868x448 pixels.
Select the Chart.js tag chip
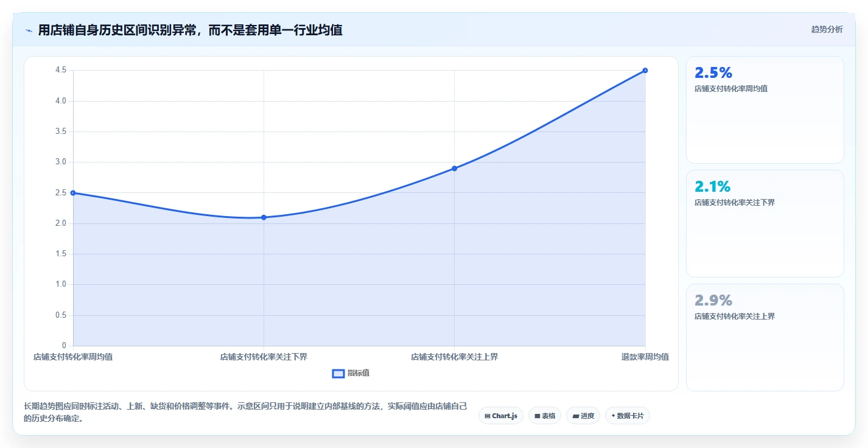501,416
